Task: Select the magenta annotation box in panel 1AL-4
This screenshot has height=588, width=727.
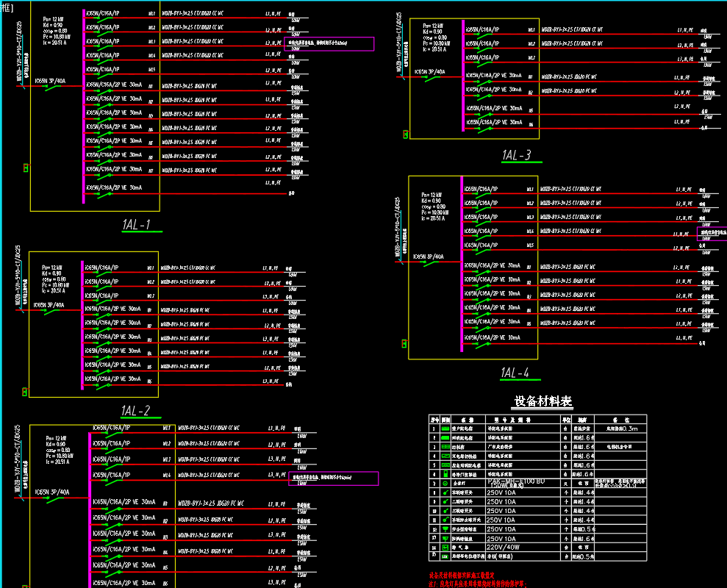Action: tap(712, 234)
